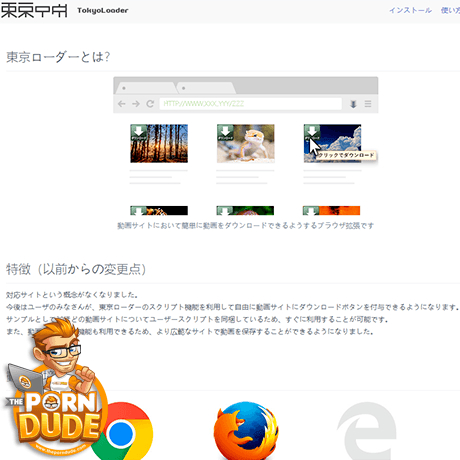The height and width of the screenshot is (460, 460).
Task: Open the TokyoLoader brand link
Action: pyautogui.click(x=103, y=10)
